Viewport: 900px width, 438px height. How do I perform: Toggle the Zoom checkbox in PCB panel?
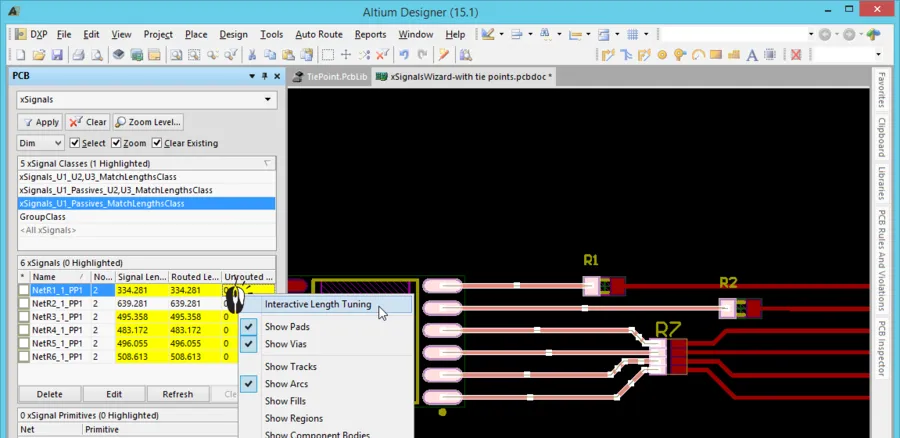click(117, 143)
